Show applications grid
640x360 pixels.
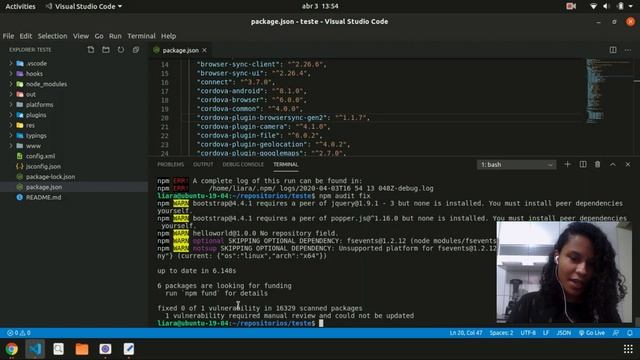[628, 349]
